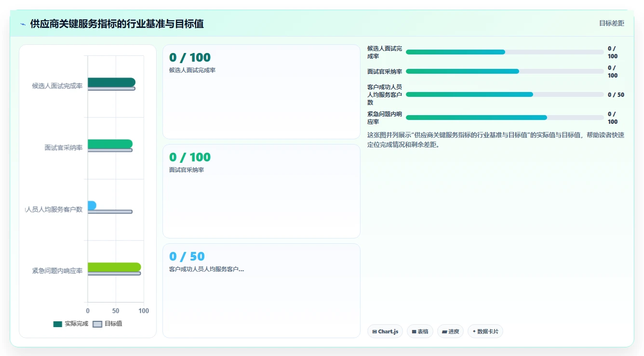Click the sparkle icon in 数据卡片 tag
This screenshot has width=644, height=356.
point(474,331)
